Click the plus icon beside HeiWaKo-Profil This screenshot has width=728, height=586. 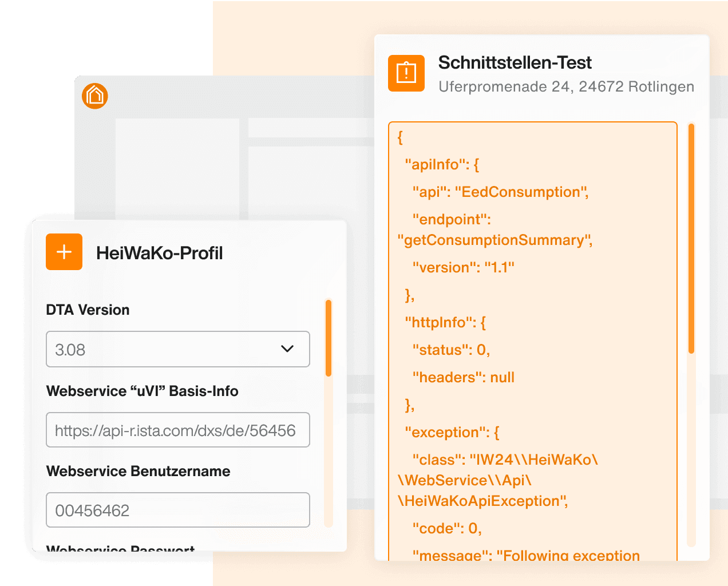(x=64, y=252)
